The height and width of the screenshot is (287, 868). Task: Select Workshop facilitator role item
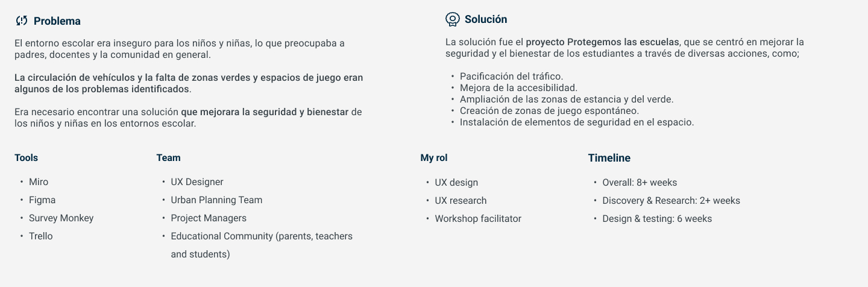click(x=478, y=219)
